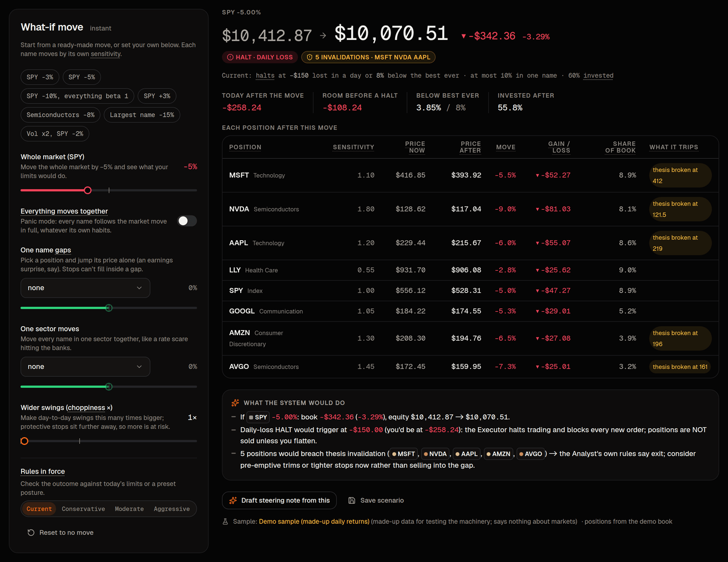Click the One sector moves slider handle
This screenshot has width=728, height=562.
tap(109, 387)
